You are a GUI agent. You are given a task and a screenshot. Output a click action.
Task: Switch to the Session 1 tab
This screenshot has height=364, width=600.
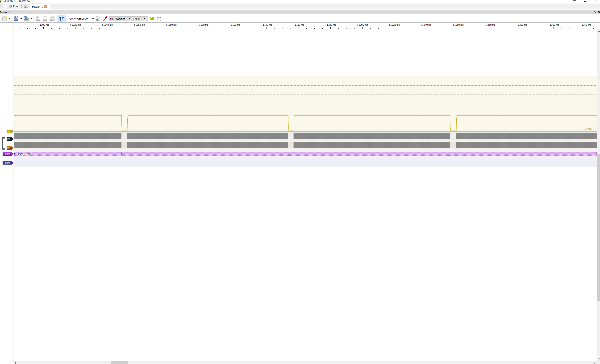[x=37, y=7]
